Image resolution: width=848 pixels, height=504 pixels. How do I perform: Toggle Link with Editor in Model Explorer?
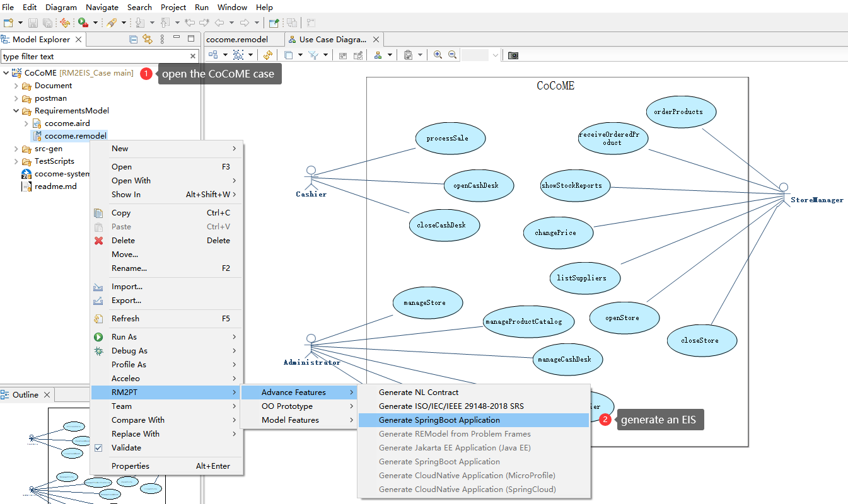click(x=148, y=39)
